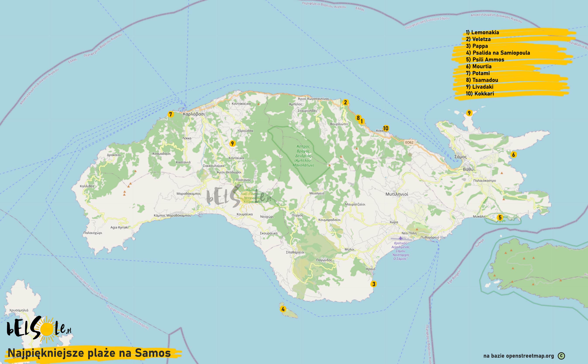Click the number 6 marker east of Samos town
This screenshot has width=588, height=364.
click(x=513, y=155)
